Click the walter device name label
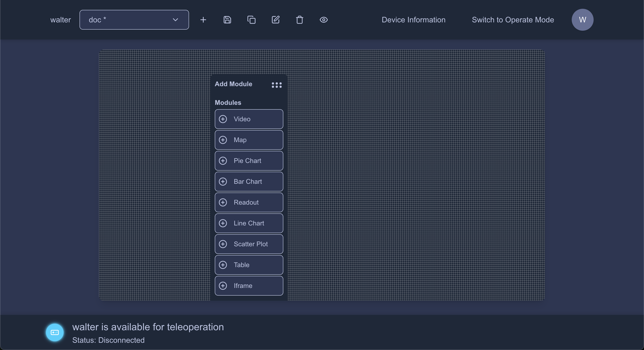Image resolution: width=644 pixels, height=350 pixels. (60, 20)
